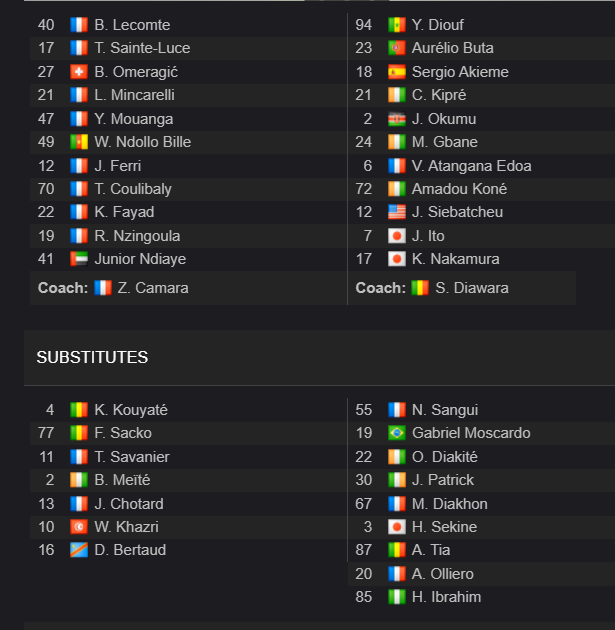Click the SUBSTITUTES section header

(92, 357)
